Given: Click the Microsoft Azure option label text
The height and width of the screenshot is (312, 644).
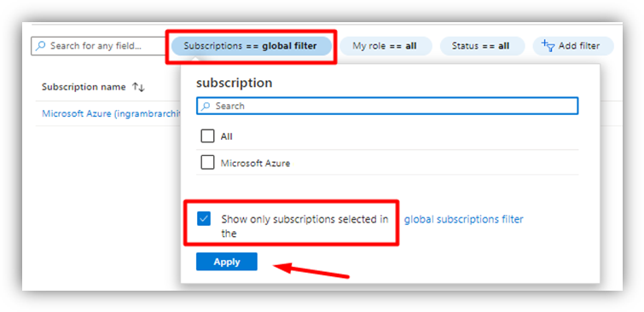Looking at the screenshot, I should (x=255, y=164).
